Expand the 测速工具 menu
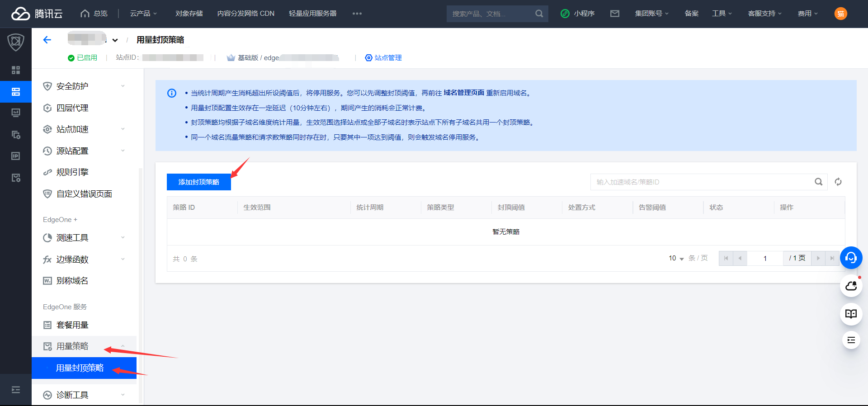Screen dimensions: 868x406 (84, 238)
